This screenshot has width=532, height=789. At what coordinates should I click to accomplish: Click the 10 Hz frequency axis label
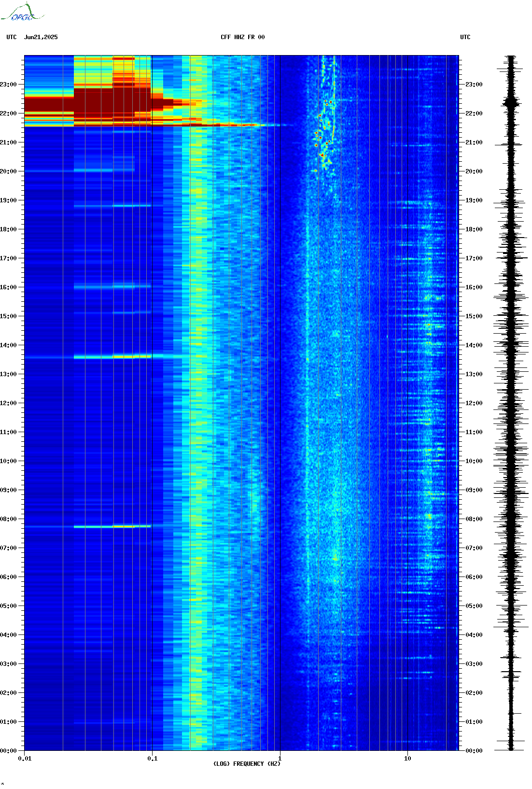pyautogui.click(x=407, y=759)
